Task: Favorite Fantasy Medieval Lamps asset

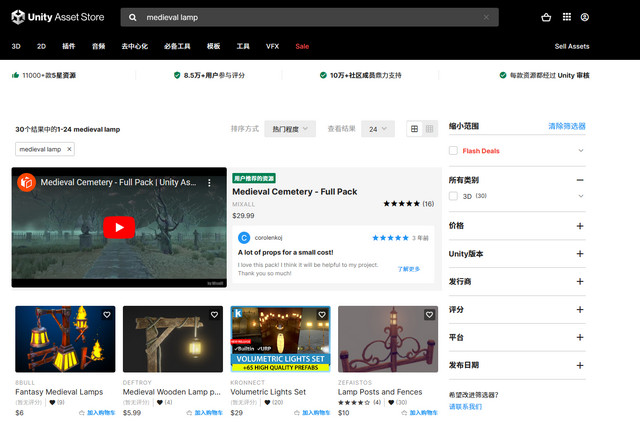Action: click(107, 315)
